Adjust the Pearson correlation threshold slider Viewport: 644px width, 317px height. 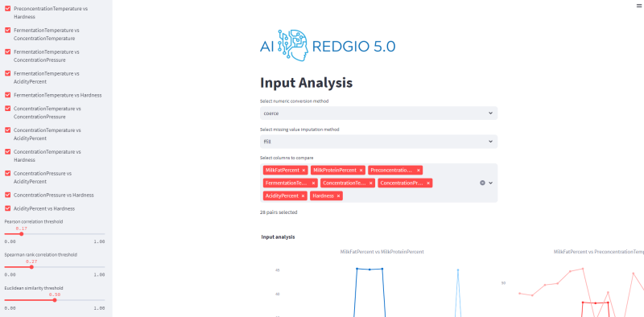point(22,234)
